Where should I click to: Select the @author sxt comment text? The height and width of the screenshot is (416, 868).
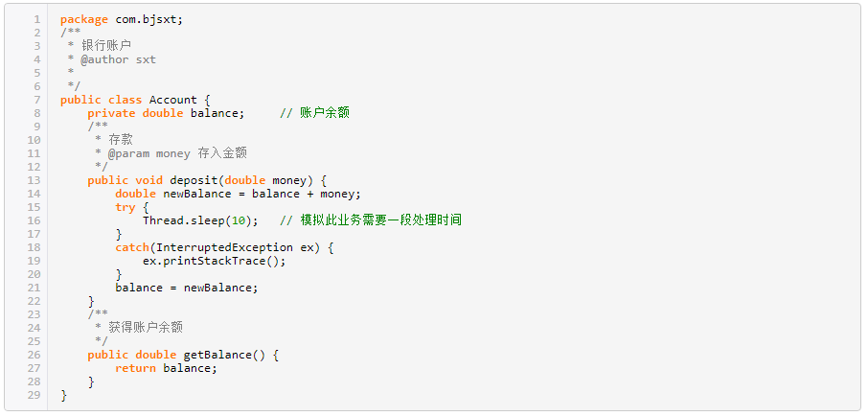pyautogui.click(x=119, y=59)
